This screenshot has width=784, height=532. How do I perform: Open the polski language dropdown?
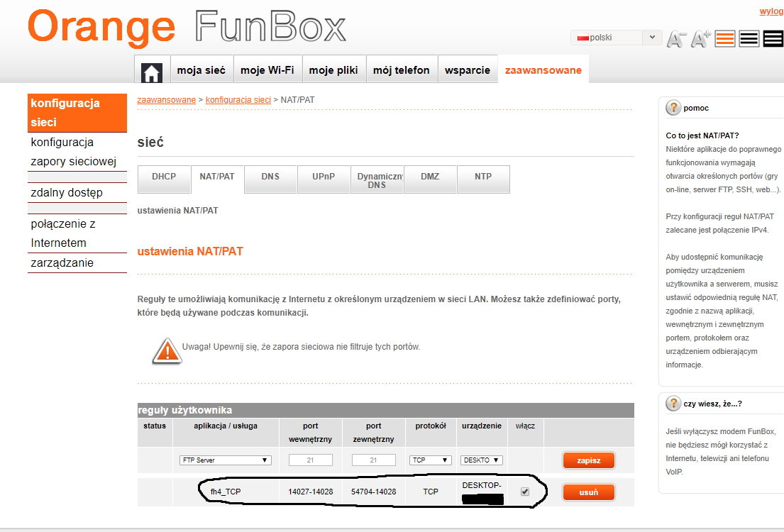(617, 38)
